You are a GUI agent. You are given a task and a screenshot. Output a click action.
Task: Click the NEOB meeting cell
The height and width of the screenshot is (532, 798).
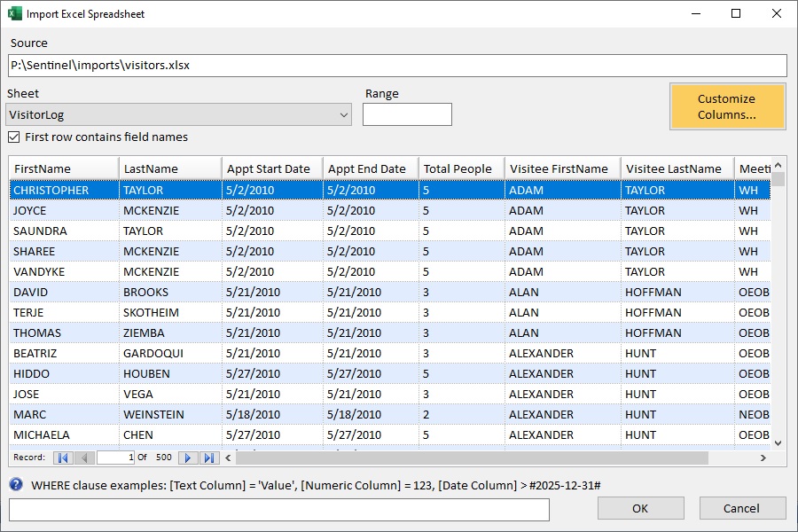point(753,414)
